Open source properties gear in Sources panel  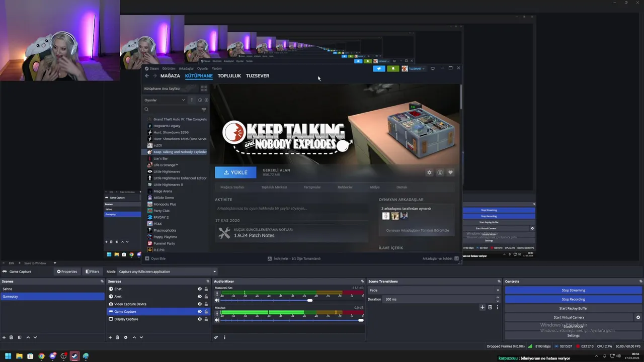(x=126, y=337)
